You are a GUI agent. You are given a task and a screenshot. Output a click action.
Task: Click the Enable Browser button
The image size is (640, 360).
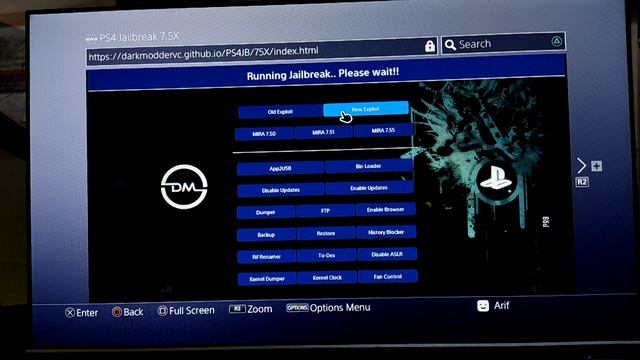[385, 209]
